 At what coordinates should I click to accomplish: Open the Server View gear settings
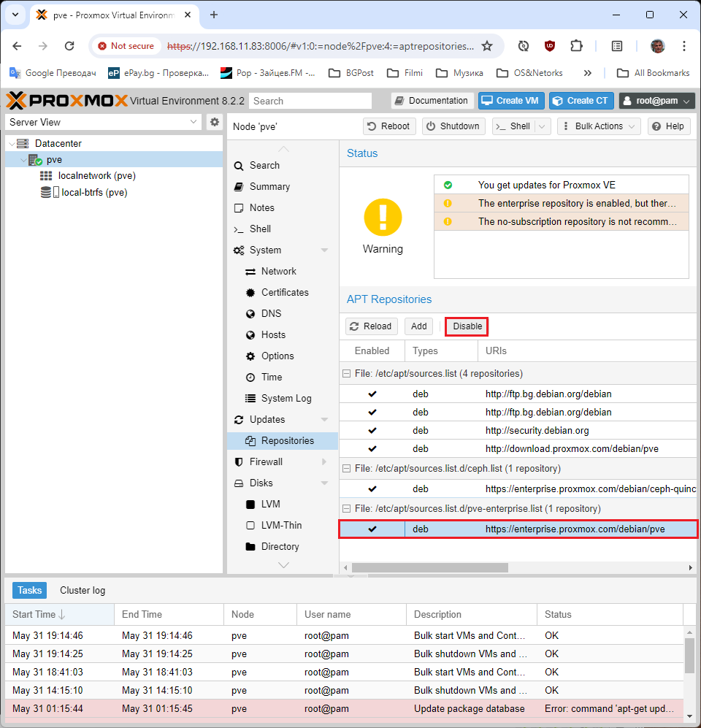tap(215, 122)
